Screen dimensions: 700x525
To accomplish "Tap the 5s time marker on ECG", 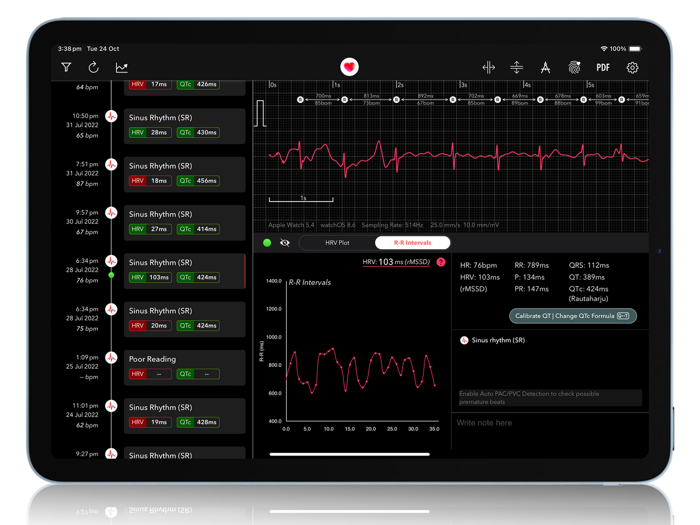I will 591,85.
